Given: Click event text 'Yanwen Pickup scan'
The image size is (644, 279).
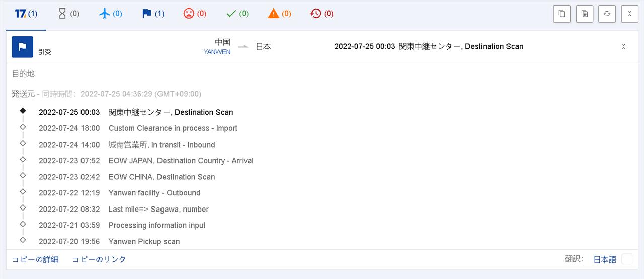Looking at the screenshot, I should [144, 241].
